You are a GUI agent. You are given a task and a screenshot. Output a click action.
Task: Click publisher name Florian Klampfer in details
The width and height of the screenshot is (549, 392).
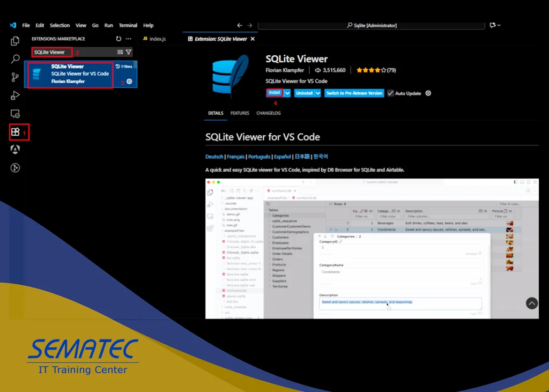tap(285, 70)
